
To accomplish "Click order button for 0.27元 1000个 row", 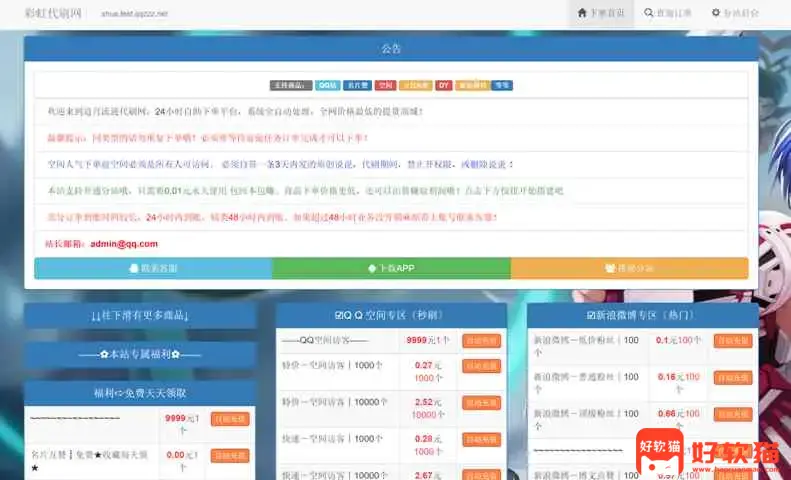I will (482, 366).
